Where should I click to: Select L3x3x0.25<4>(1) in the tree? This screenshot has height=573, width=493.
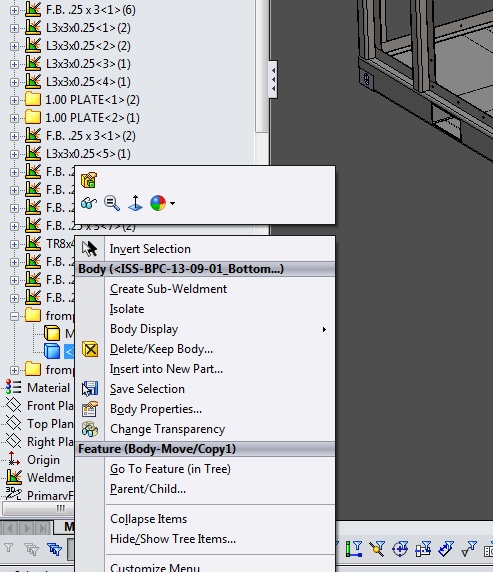coord(88,82)
